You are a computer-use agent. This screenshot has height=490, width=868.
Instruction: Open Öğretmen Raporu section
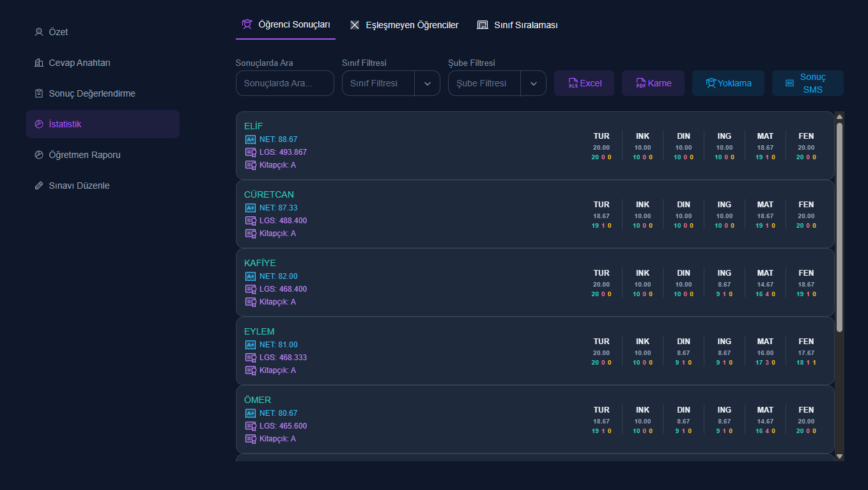click(x=103, y=155)
